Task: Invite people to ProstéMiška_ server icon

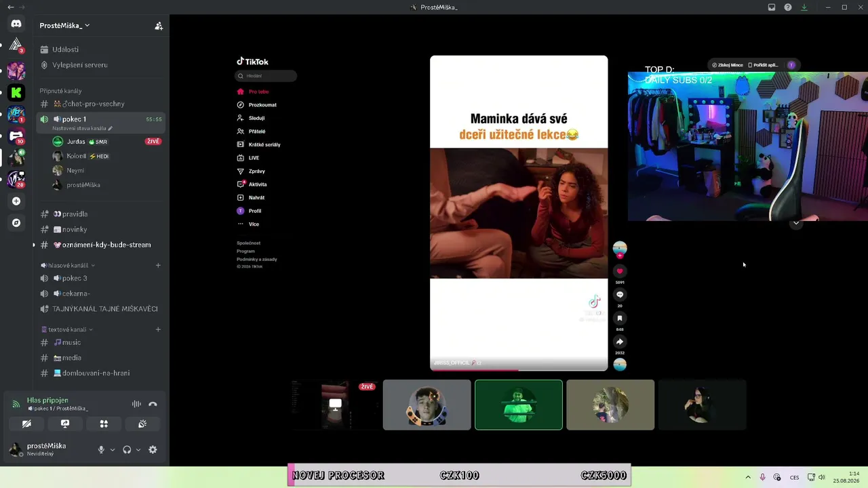Action: pyautogui.click(x=159, y=26)
